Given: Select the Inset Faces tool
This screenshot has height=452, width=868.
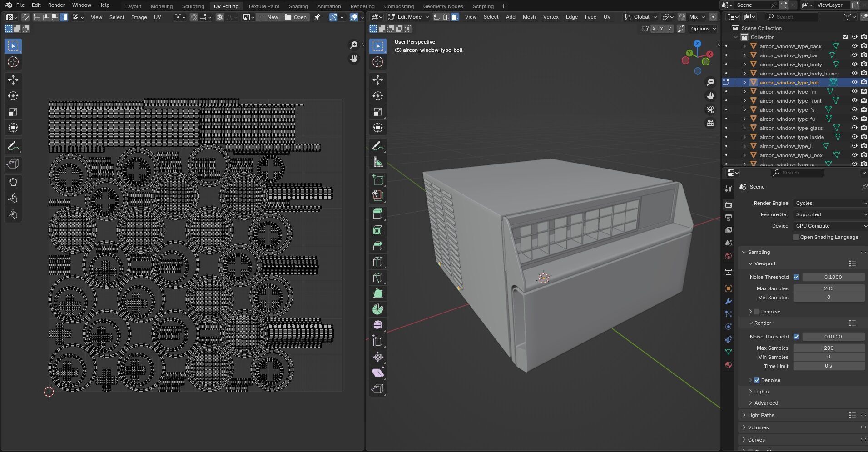Looking at the screenshot, I should pos(378,230).
